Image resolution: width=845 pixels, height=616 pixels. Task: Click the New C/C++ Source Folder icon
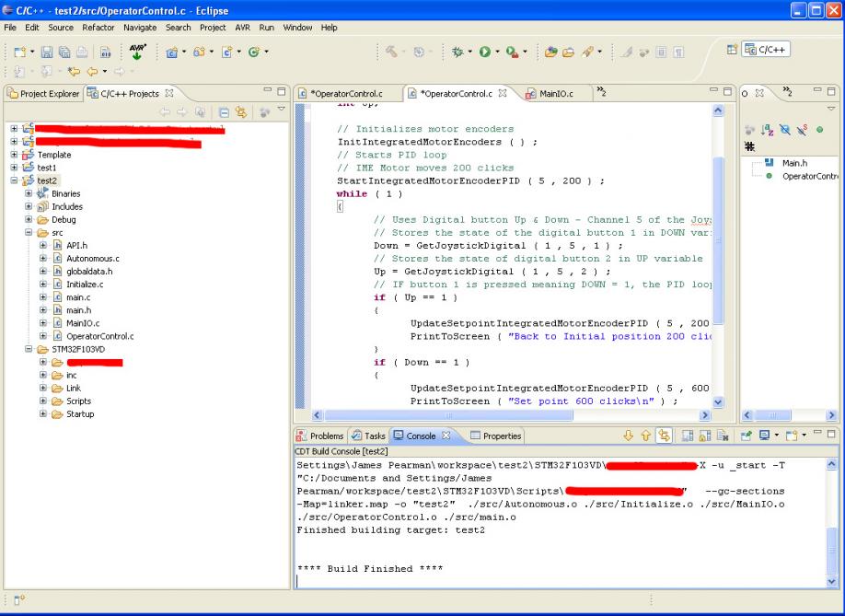click(200, 52)
